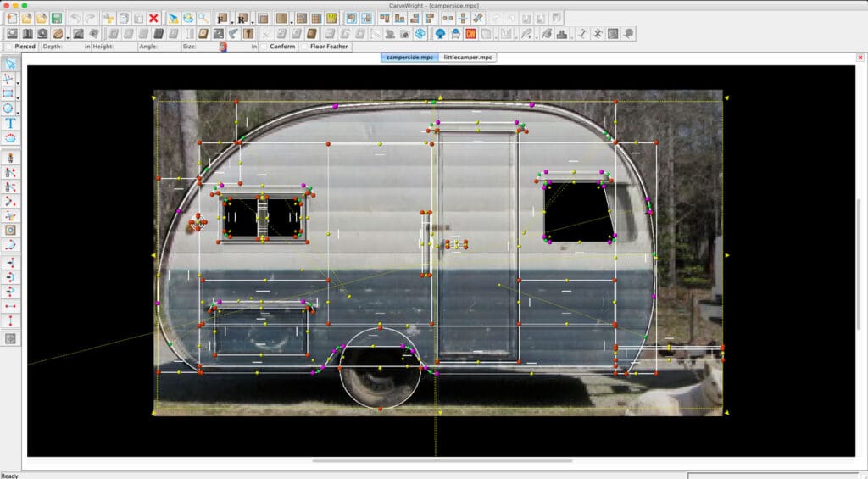Close the document with the red X button
868x479 pixels.
tap(860, 58)
